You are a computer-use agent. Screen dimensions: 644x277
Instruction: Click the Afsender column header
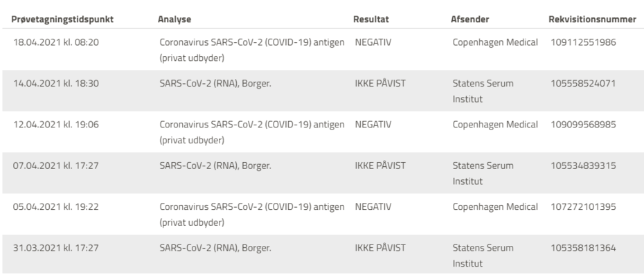(x=471, y=19)
